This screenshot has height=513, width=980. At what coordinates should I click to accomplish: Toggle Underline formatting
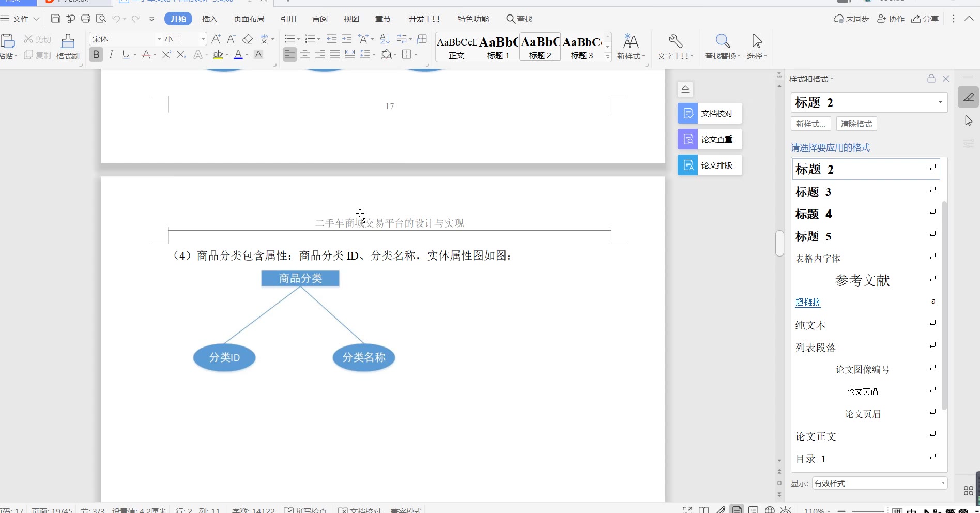[126, 54]
